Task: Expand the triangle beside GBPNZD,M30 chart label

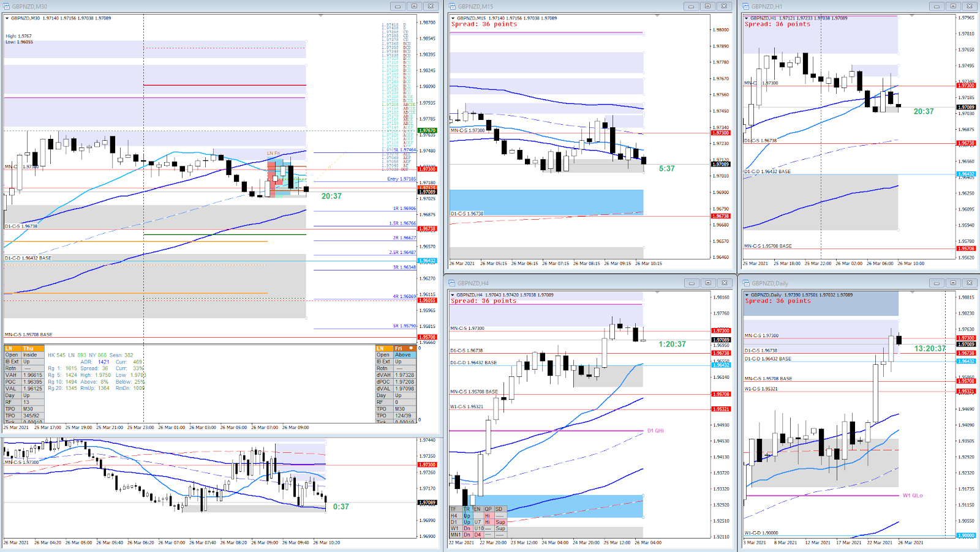Action: pyautogui.click(x=7, y=18)
